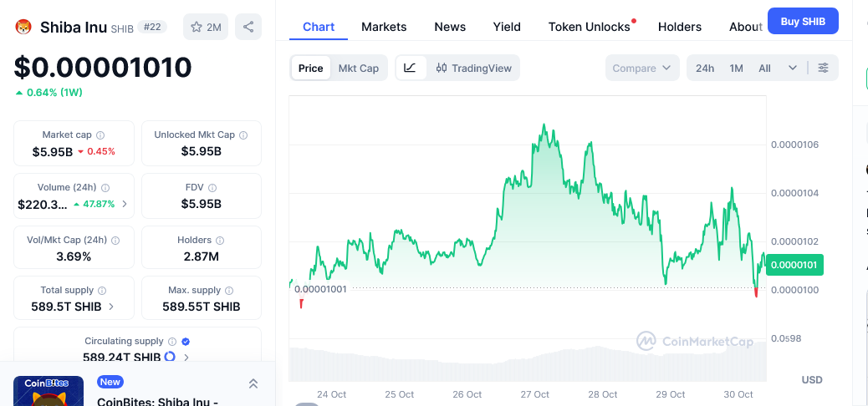Click verified badge beside Circulating supply
This screenshot has height=406, width=868.
tap(186, 342)
